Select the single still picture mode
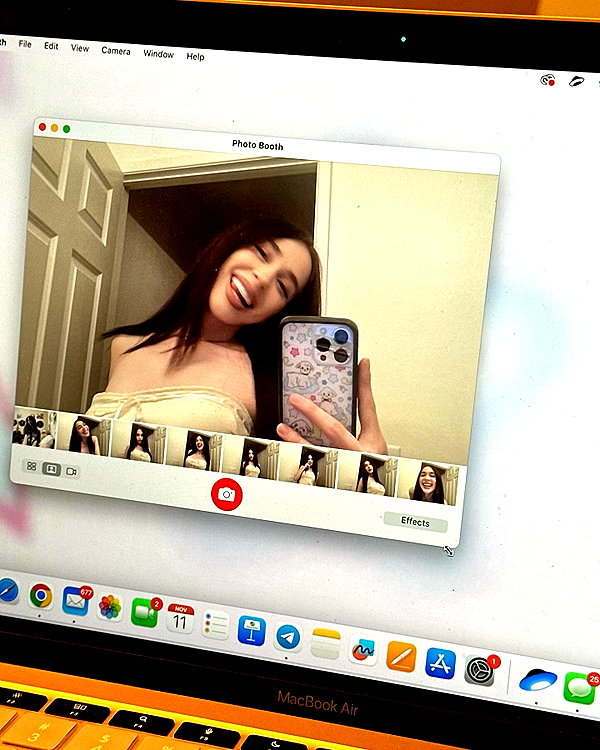The height and width of the screenshot is (750, 600). (51, 469)
